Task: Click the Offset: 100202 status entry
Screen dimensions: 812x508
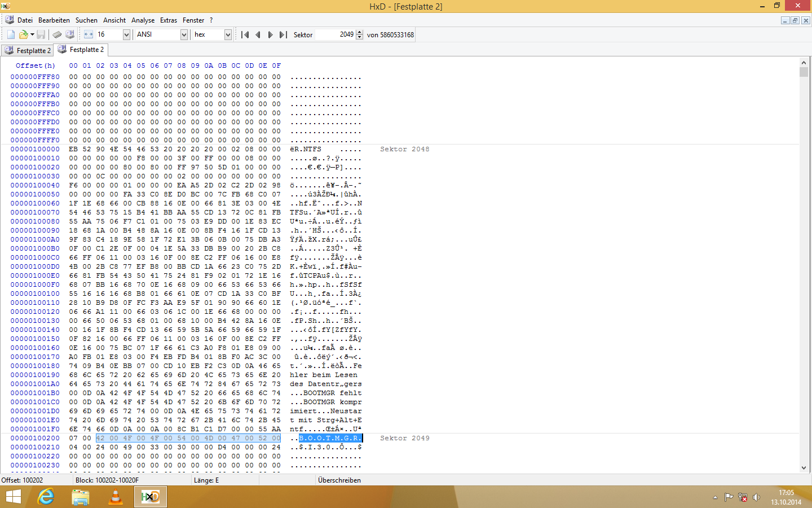Action: [22, 480]
